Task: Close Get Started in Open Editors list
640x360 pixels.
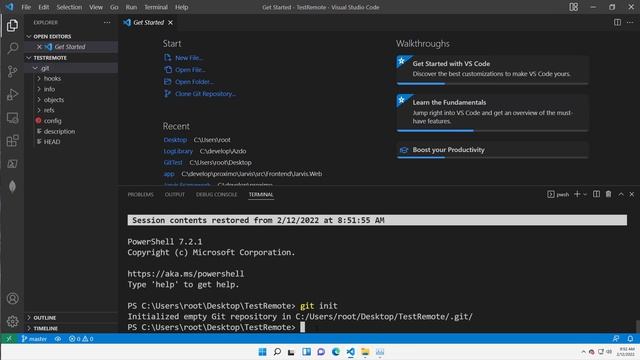Action: coord(39,47)
